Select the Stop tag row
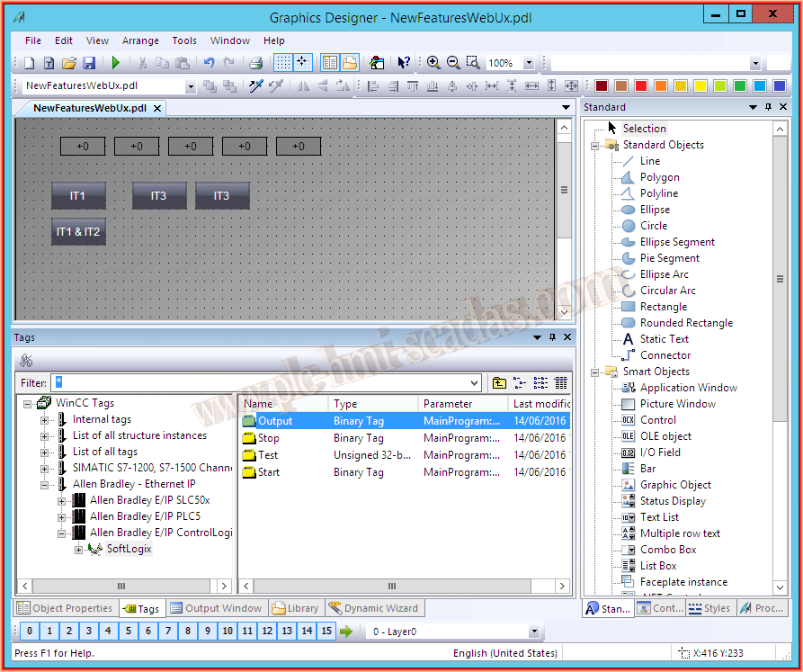Image resolution: width=803 pixels, height=672 pixels. pyautogui.click(x=269, y=438)
